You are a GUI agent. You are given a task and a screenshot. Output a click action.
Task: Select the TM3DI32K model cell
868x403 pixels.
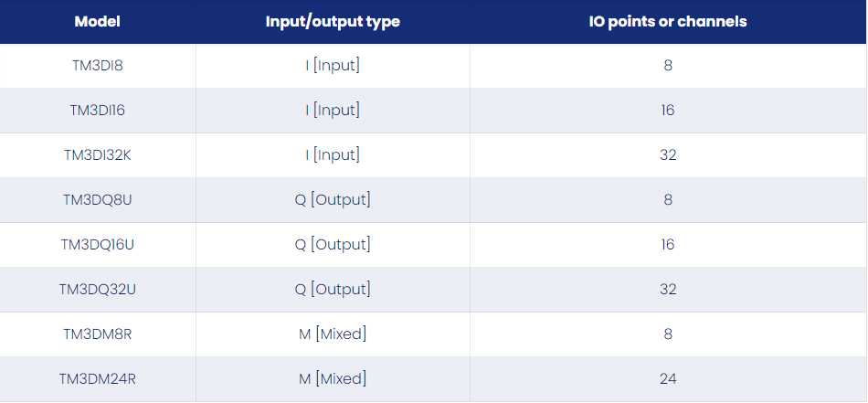pos(98,155)
